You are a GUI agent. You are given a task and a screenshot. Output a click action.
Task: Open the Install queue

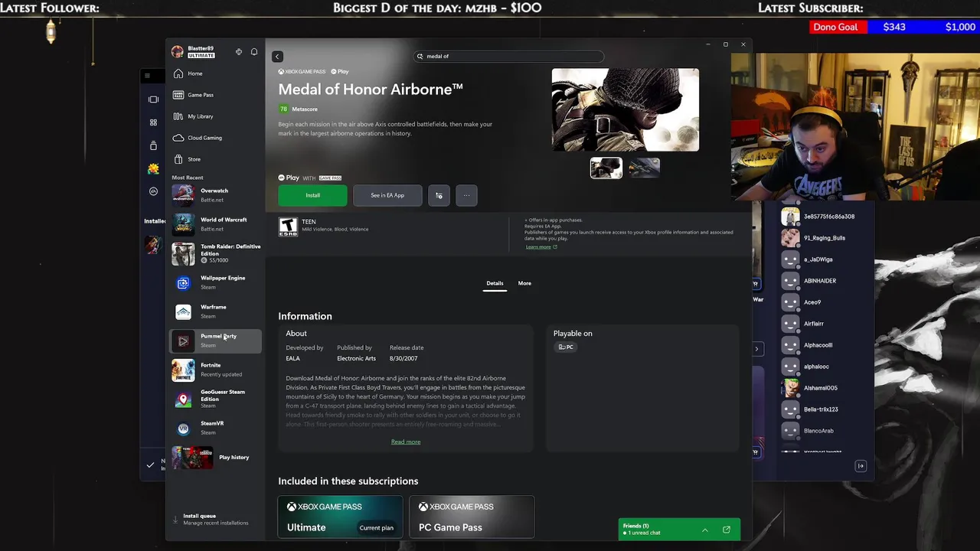pyautogui.click(x=215, y=519)
